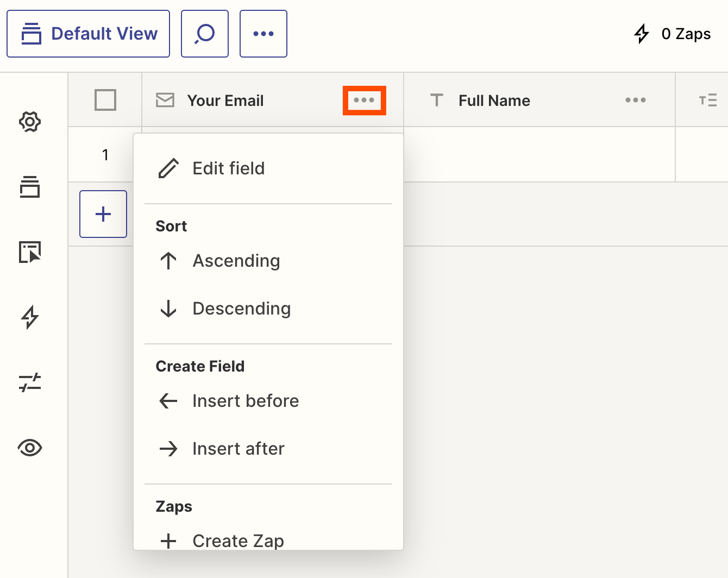Viewport: 728px width, 578px height.
Task: Click the search magnifier button
Action: point(205,34)
